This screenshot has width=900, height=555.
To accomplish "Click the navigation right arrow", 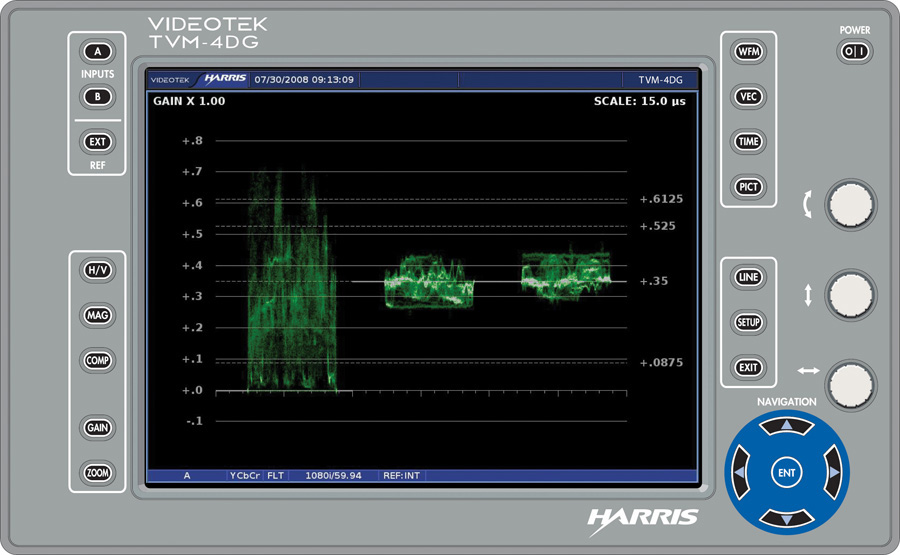I will tap(833, 472).
